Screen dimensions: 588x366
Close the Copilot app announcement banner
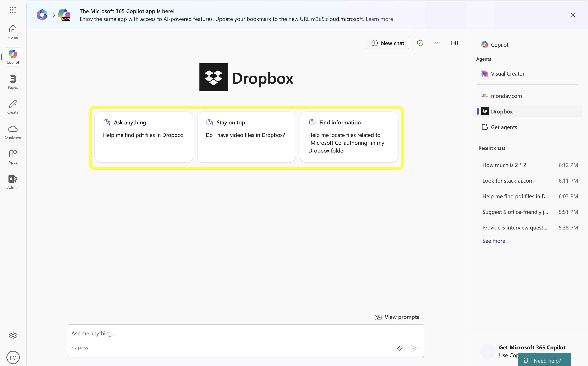[573, 15]
